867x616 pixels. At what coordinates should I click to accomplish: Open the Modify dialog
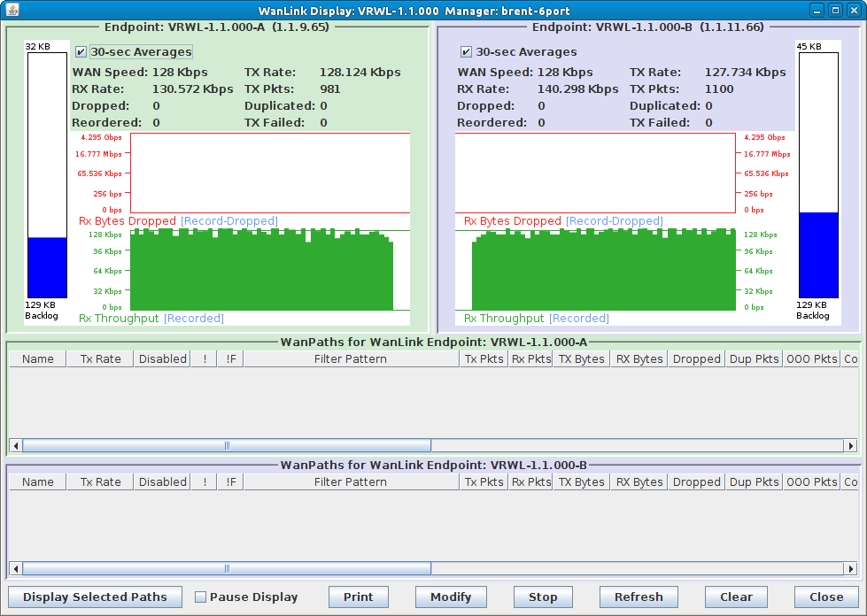(x=451, y=597)
